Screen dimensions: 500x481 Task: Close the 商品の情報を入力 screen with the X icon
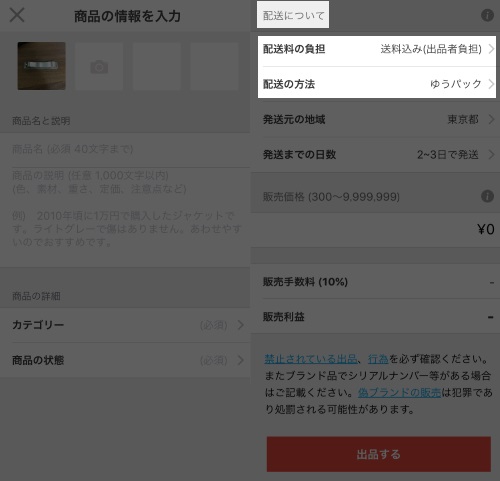(17, 15)
